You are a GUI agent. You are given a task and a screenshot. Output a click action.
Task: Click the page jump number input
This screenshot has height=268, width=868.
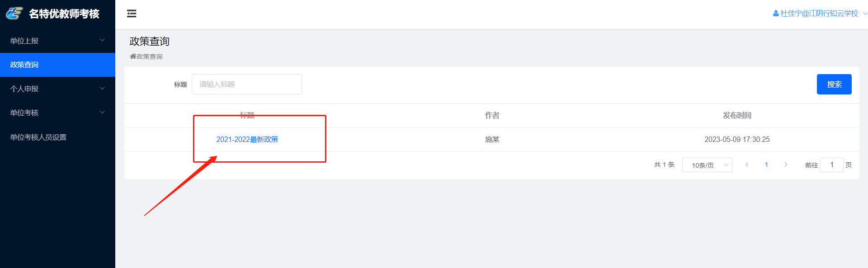[831, 165]
